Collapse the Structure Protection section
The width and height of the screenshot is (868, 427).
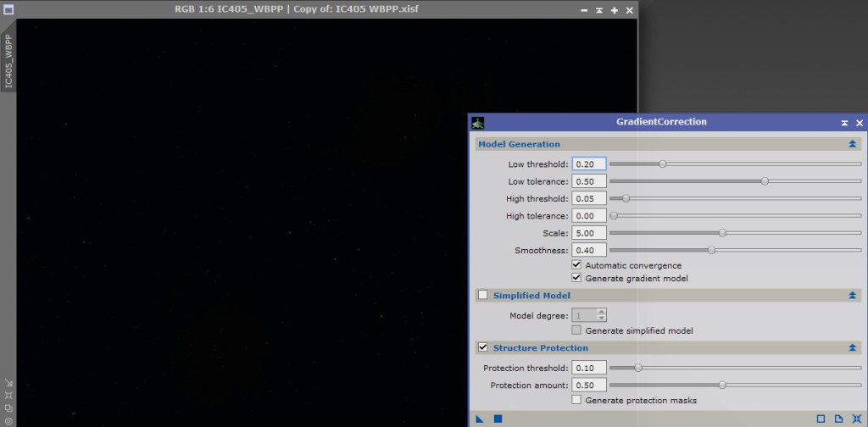coord(852,348)
